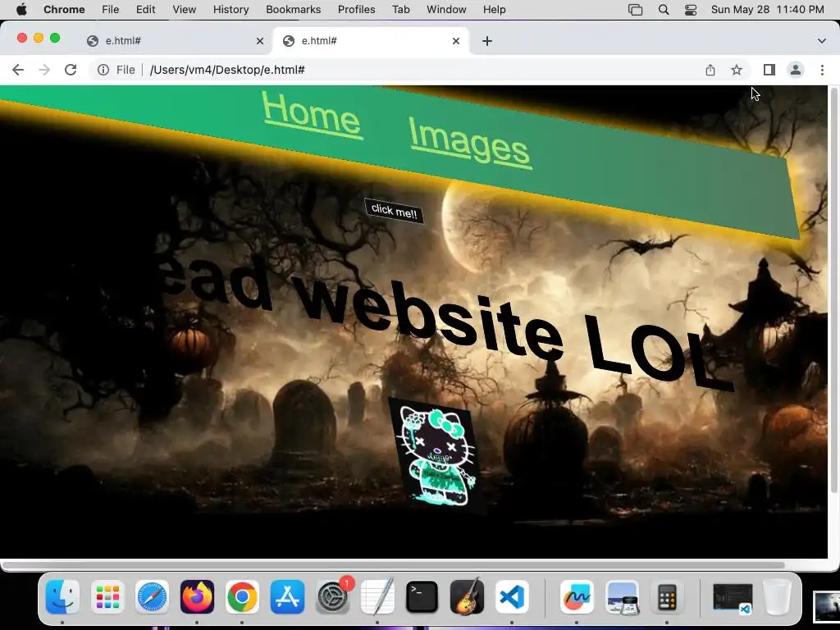Open the History menu
Viewport: 840px width, 630px height.
[x=231, y=10]
